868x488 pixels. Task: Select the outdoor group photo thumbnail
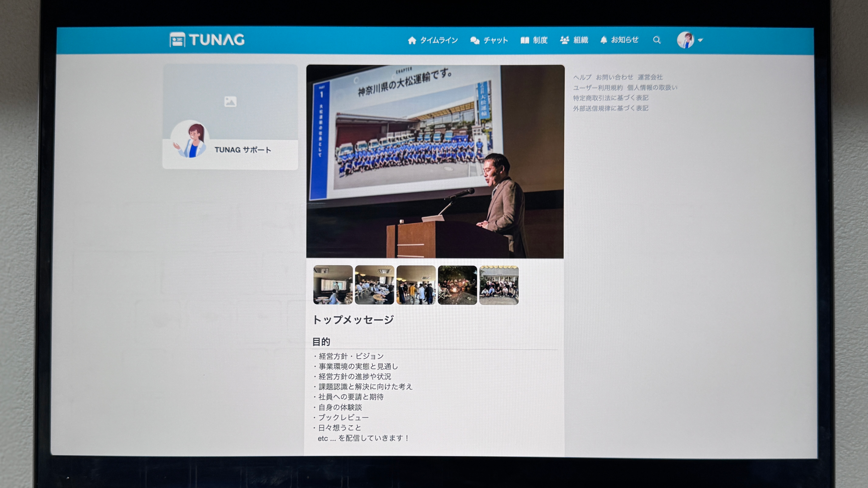499,285
